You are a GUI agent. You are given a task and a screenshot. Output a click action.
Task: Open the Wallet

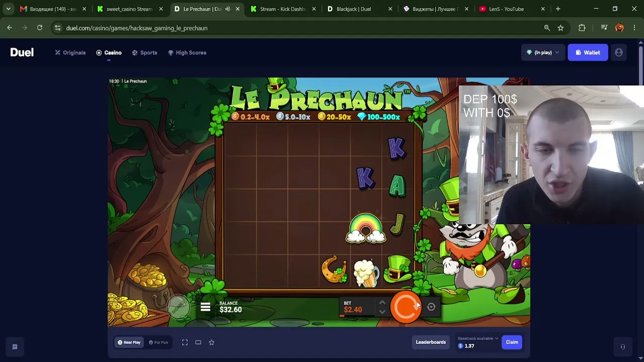pos(588,52)
